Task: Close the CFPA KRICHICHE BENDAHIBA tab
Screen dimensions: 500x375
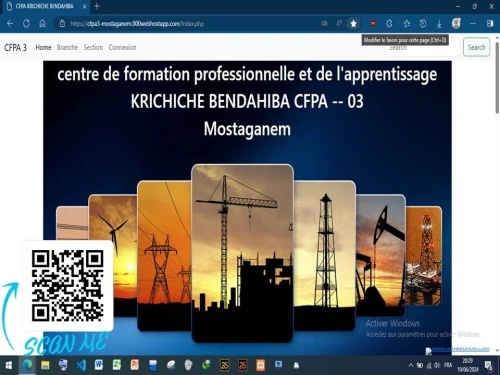Action: tap(84, 6)
